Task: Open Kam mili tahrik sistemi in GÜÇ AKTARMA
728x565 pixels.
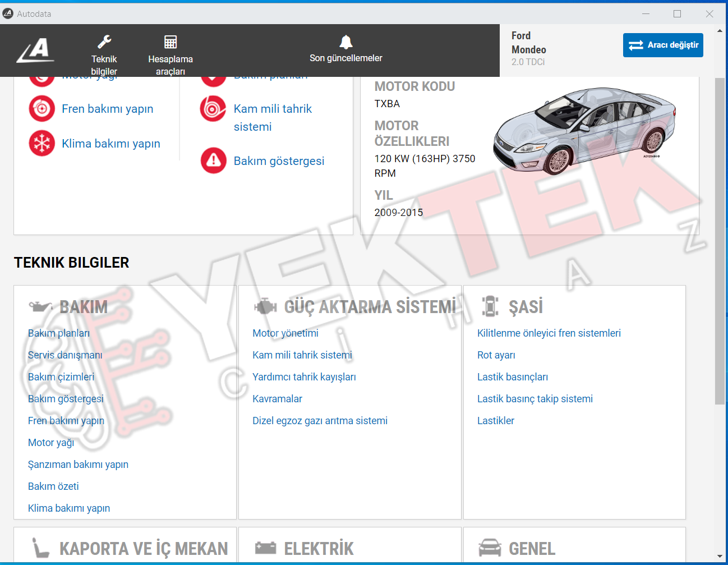Action: point(302,355)
